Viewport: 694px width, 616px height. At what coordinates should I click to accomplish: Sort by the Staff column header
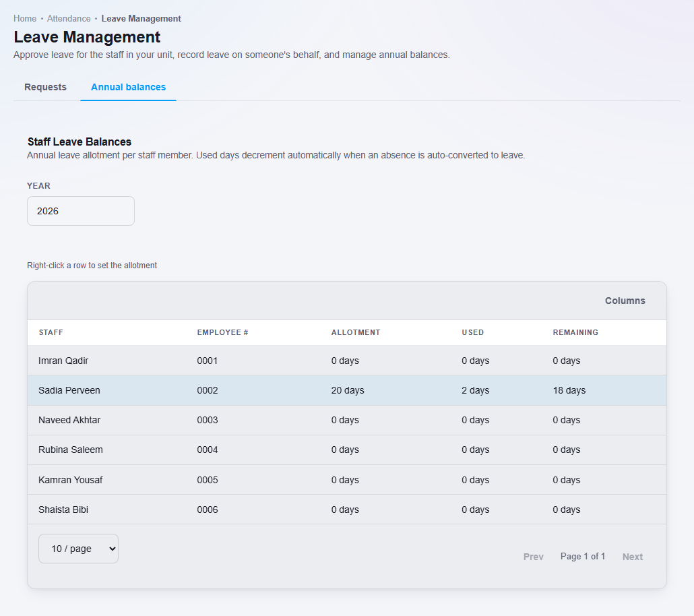51,332
